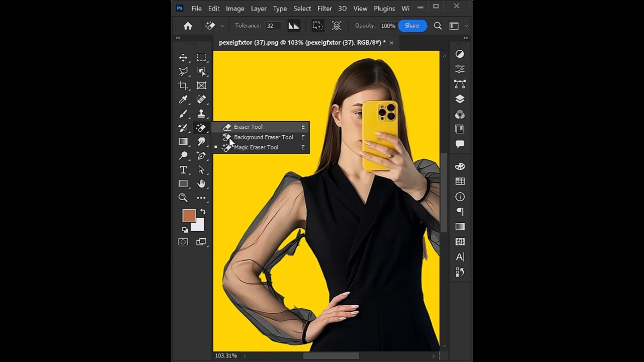Open the Layers panel icon

(460, 99)
